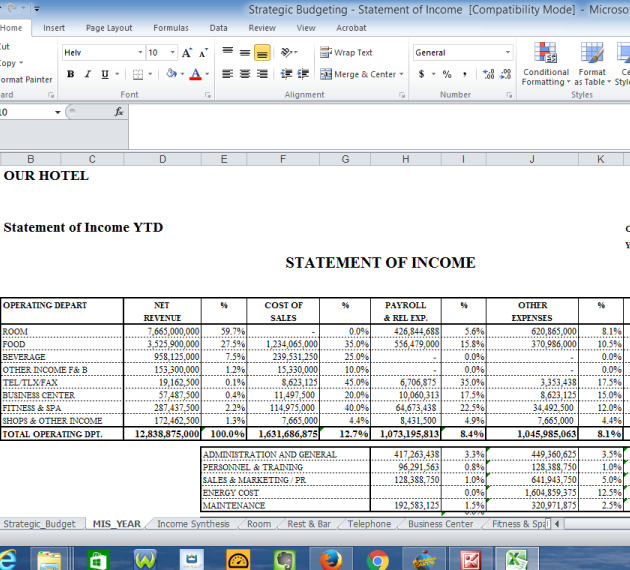This screenshot has height=570, width=630.
Task: Switch to Strategic_Budget sheet tab
Action: 39,524
